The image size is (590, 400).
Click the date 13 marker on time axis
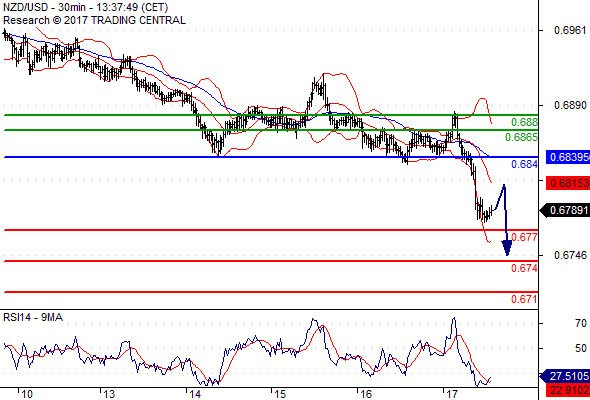click(x=109, y=394)
